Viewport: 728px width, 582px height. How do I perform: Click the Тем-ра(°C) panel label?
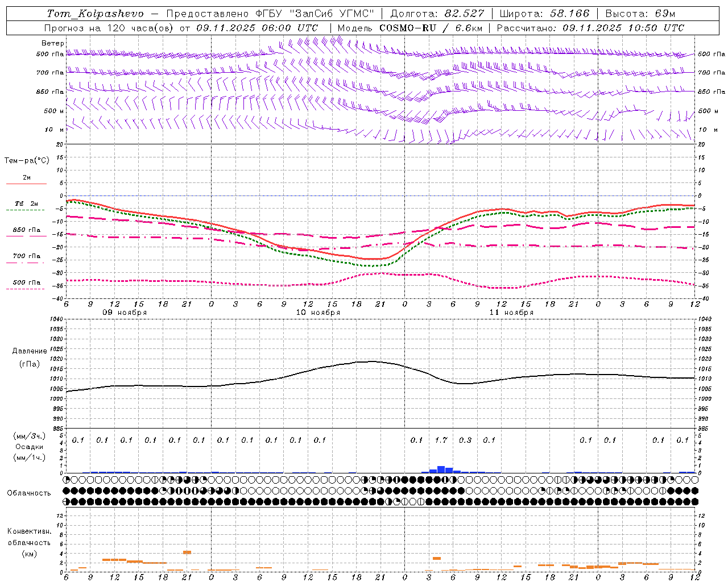point(27,160)
